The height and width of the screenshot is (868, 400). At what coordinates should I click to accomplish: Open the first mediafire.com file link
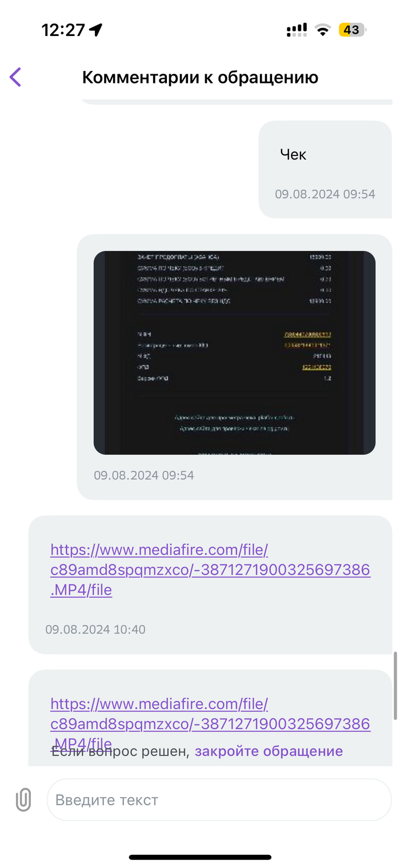tap(210, 570)
